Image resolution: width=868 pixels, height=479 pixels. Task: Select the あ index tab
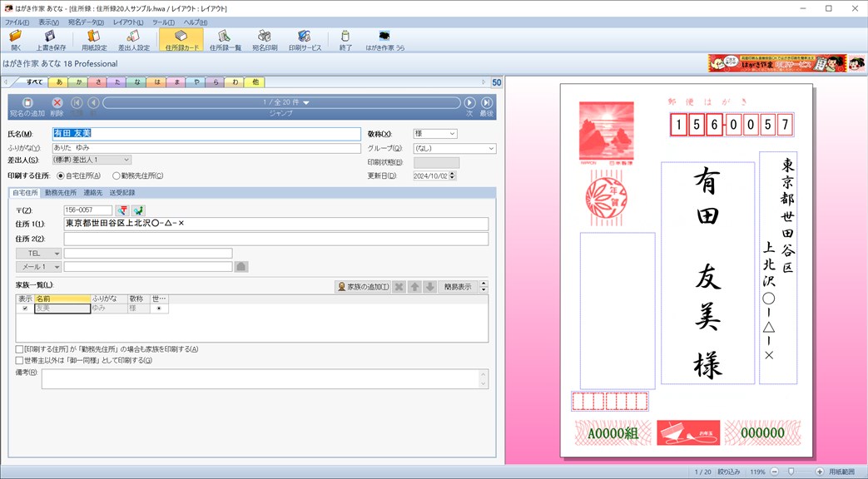(59, 81)
